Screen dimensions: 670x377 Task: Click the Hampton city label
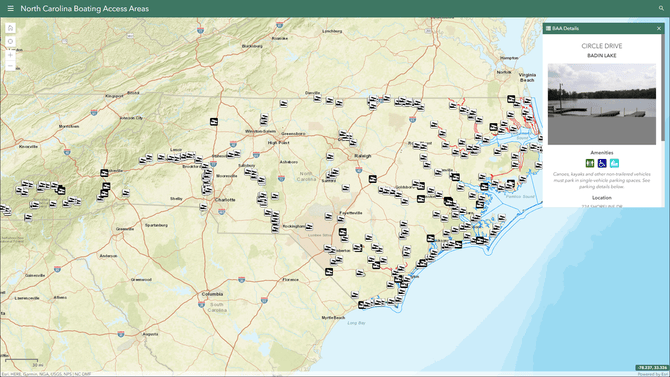click(x=509, y=58)
